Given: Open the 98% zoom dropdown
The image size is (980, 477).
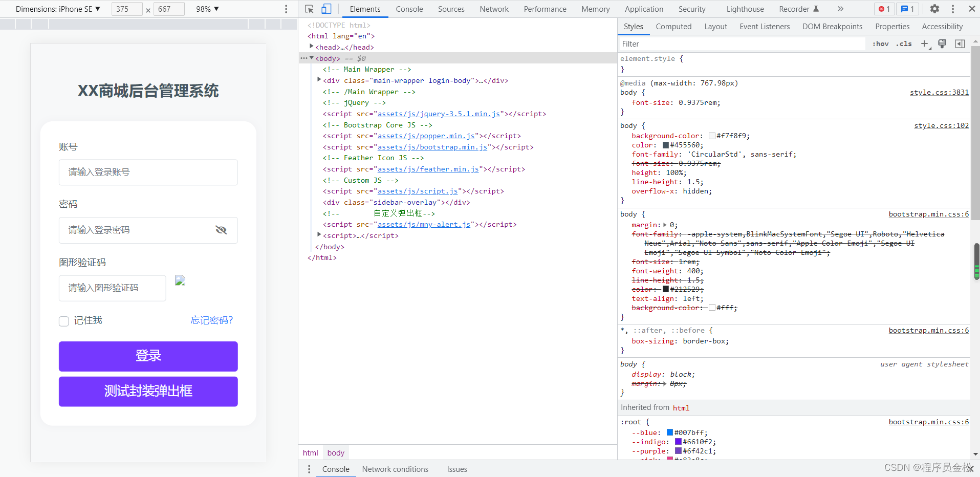Looking at the screenshot, I should point(207,9).
